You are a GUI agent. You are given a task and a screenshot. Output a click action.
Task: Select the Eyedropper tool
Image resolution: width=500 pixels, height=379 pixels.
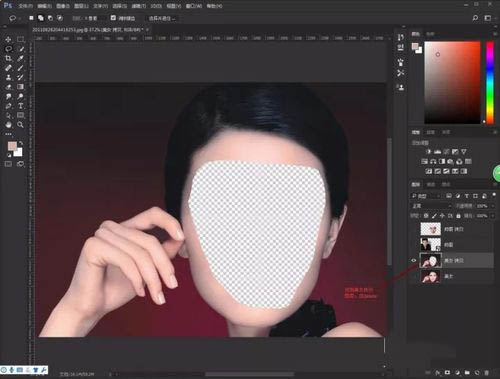[x=20, y=58]
